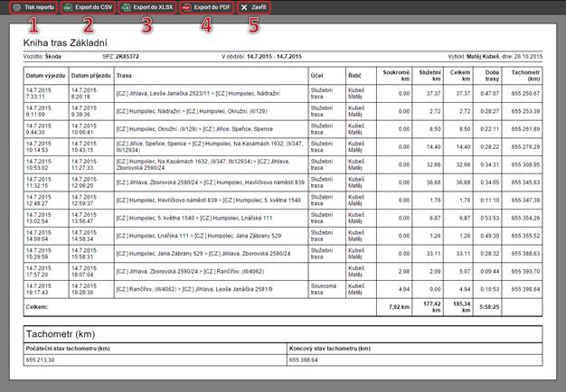Click total duration 5:58:25

[489, 307]
